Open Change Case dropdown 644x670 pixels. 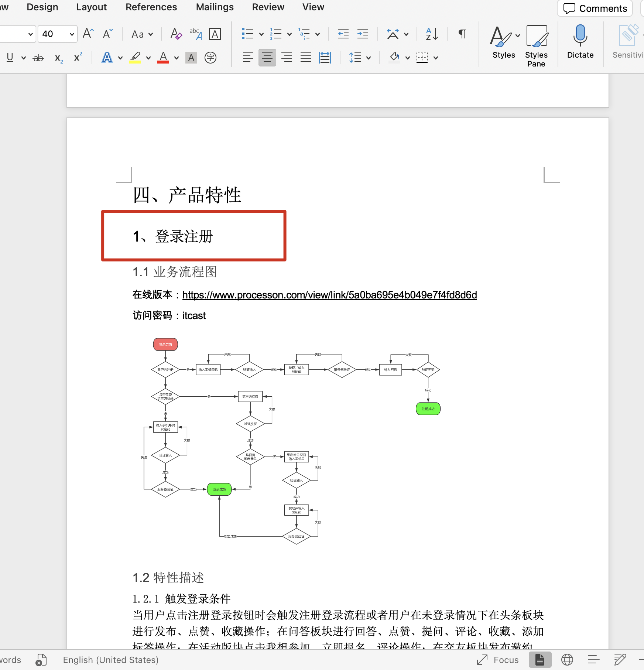142,34
